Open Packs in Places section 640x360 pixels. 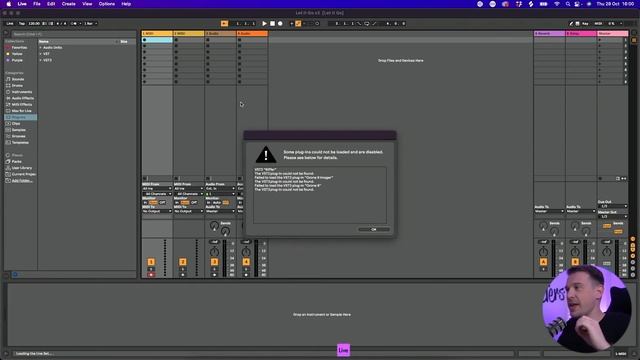16,162
